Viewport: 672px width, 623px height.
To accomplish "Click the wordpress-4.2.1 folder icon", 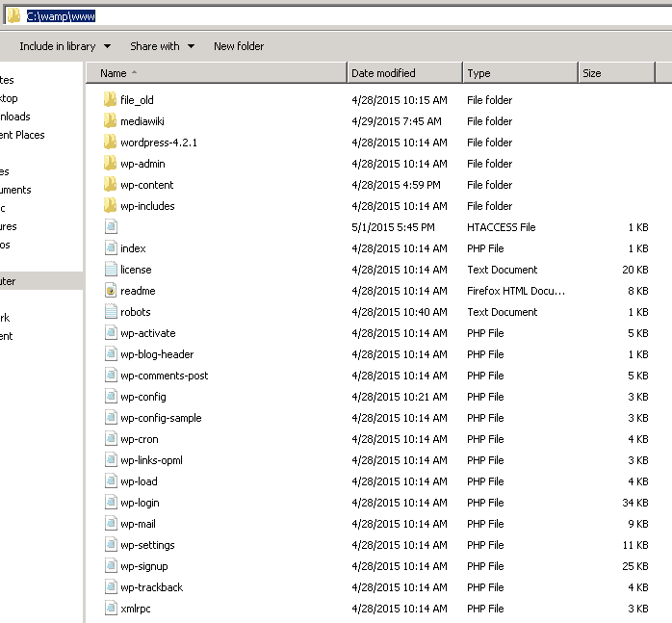I will [110, 142].
